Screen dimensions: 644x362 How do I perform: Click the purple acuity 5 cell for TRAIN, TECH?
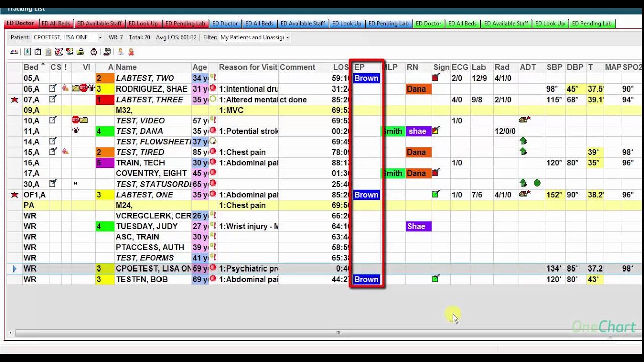tap(105, 162)
